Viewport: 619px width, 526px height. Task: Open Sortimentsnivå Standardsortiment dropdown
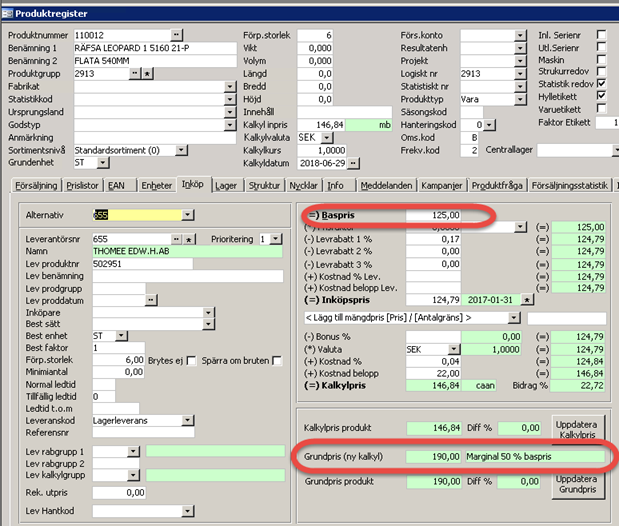pos(181,150)
